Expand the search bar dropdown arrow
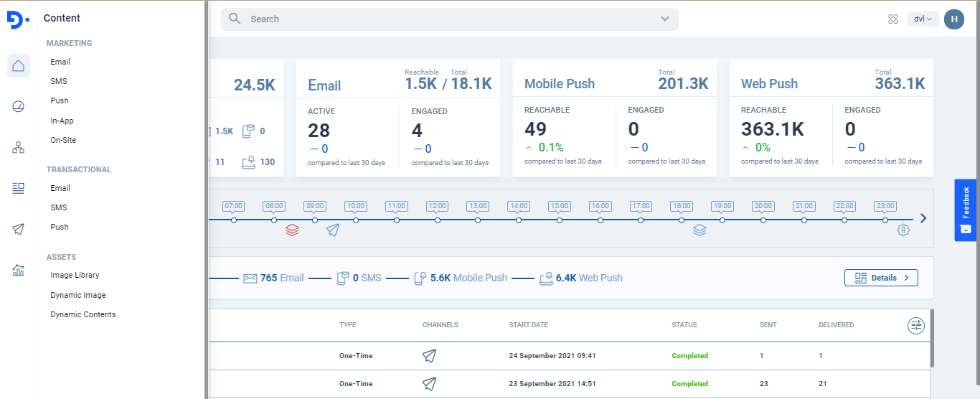980x399 pixels. coord(665,19)
